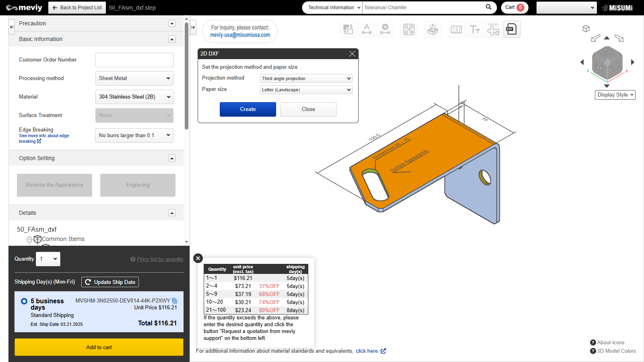Click the Create button
Viewport: 644px width, 362px height.
(x=248, y=109)
